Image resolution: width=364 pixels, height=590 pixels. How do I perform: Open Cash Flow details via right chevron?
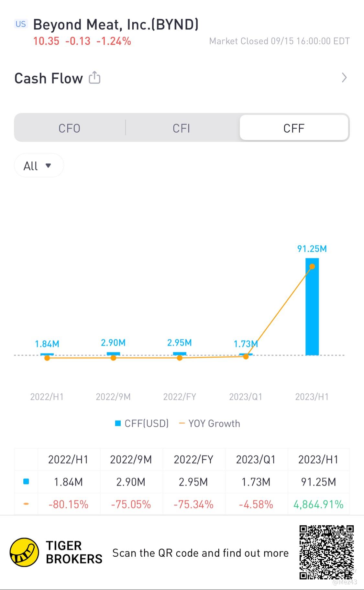click(344, 78)
